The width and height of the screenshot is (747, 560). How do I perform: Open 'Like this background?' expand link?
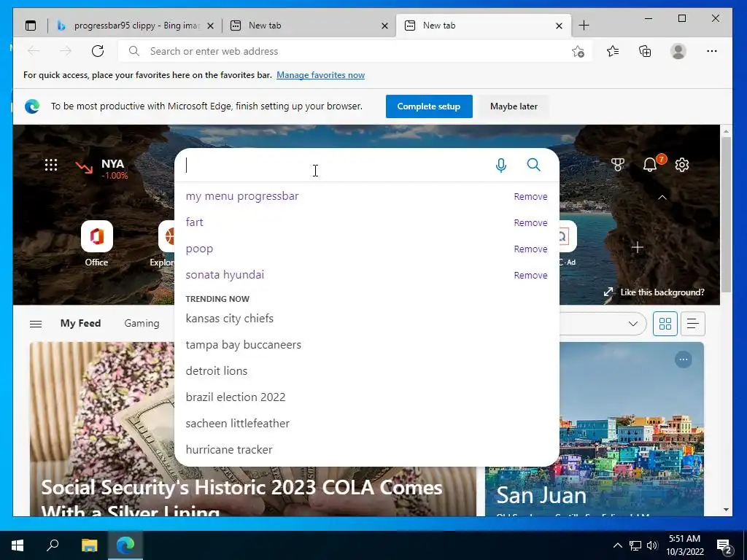point(654,292)
